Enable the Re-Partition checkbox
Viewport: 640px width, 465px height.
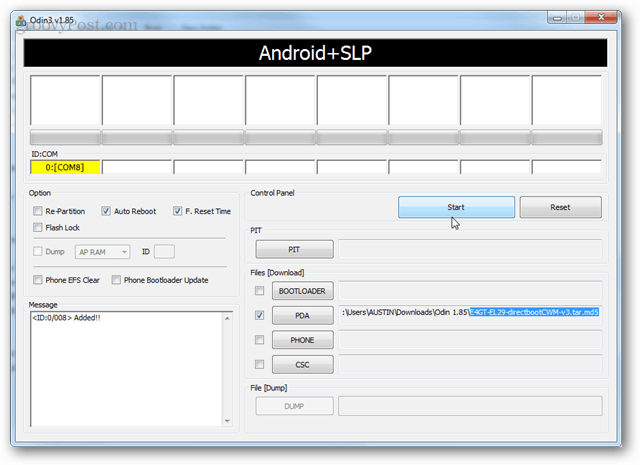(x=38, y=211)
